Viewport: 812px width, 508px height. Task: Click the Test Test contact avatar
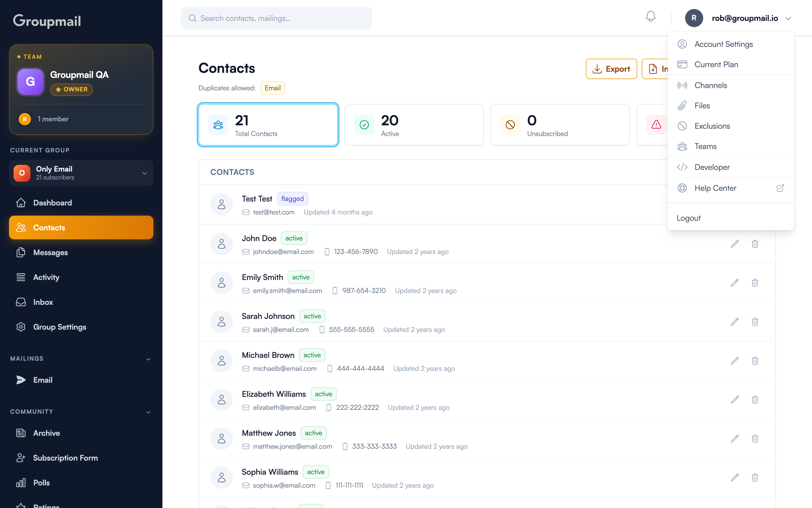(x=221, y=204)
